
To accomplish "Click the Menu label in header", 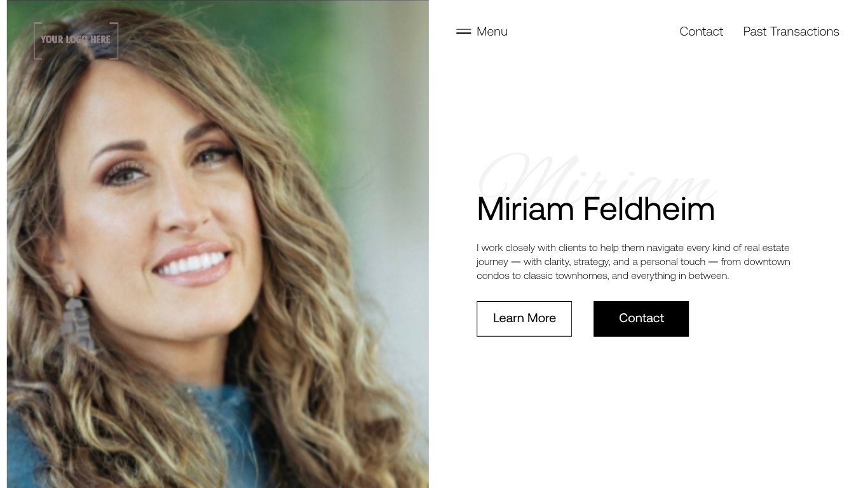I will (492, 31).
